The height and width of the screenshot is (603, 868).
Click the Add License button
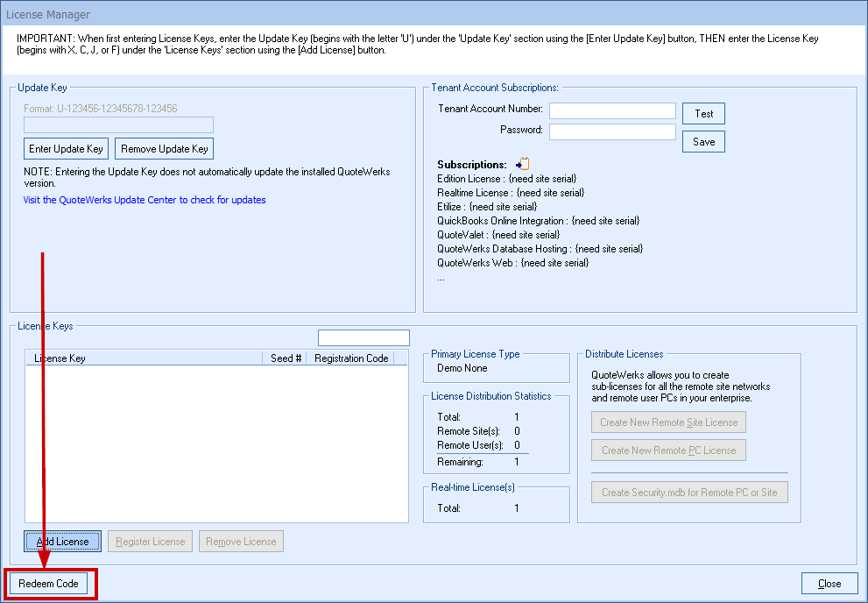click(x=63, y=542)
